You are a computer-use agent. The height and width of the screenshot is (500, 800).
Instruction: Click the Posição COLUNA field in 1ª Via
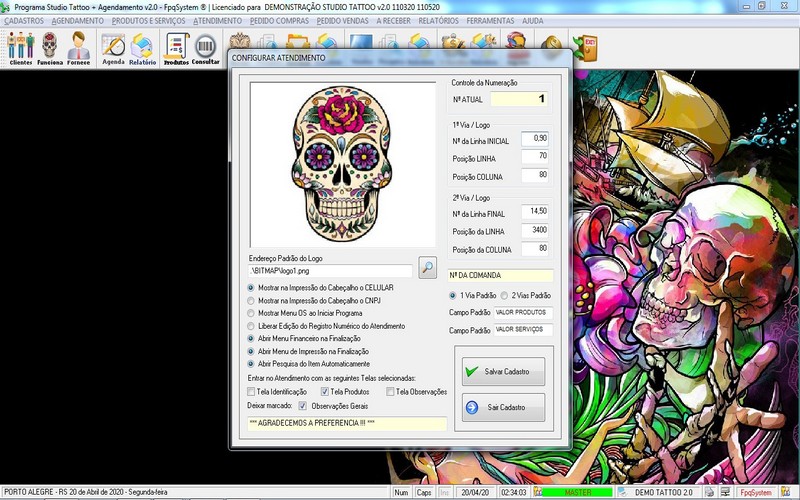pos(535,175)
